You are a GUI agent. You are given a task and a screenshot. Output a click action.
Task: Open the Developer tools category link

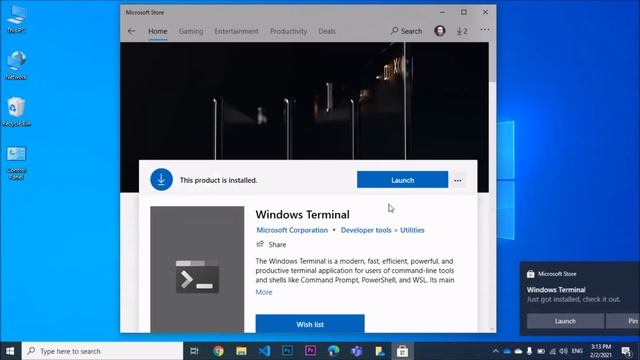click(x=366, y=230)
